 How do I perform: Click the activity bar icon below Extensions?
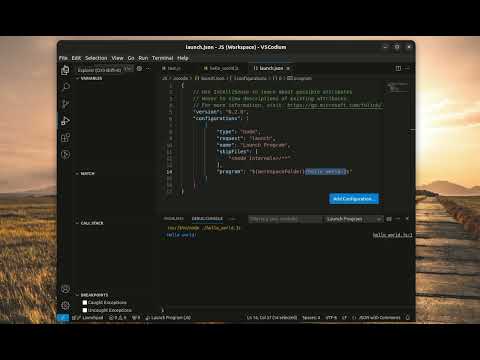coord(65,154)
